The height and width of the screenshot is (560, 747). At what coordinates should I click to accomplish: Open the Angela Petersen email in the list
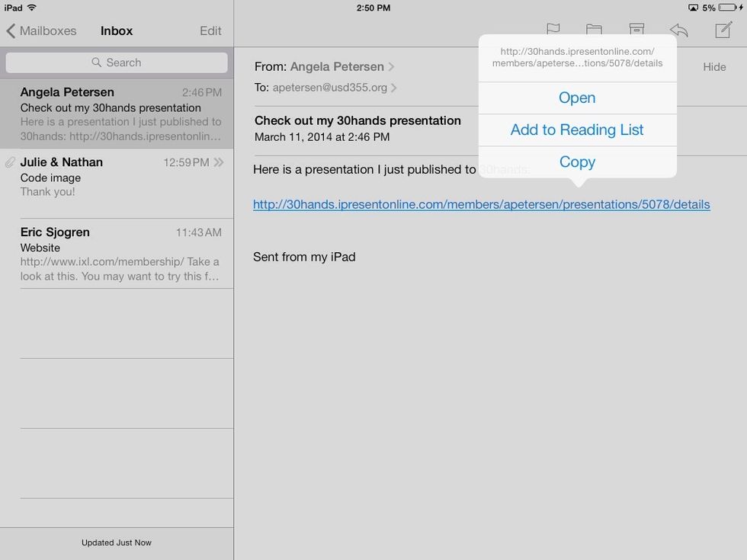click(x=117, y=114)
